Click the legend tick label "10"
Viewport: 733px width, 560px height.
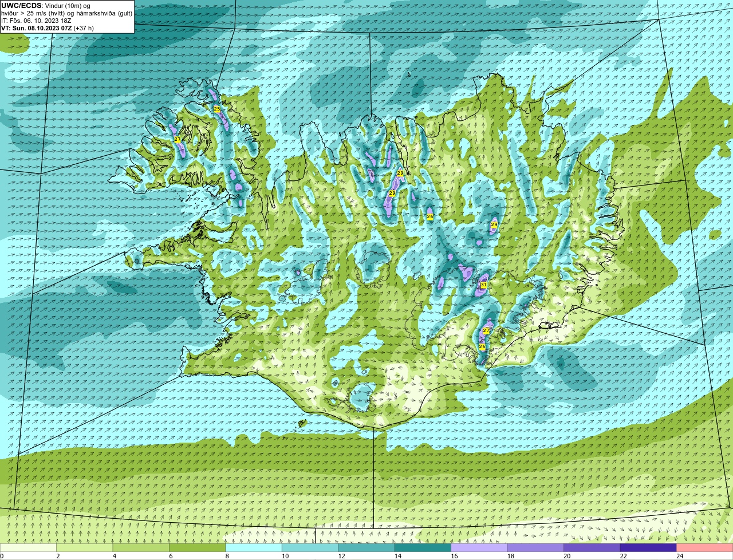pyautogui.click(x=285, y=556)
